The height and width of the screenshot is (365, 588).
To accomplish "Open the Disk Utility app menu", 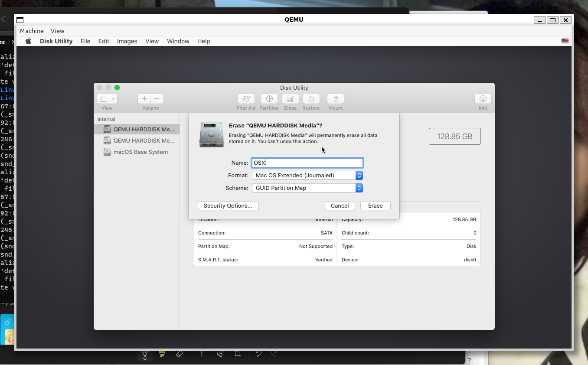I will click(56, 41).
